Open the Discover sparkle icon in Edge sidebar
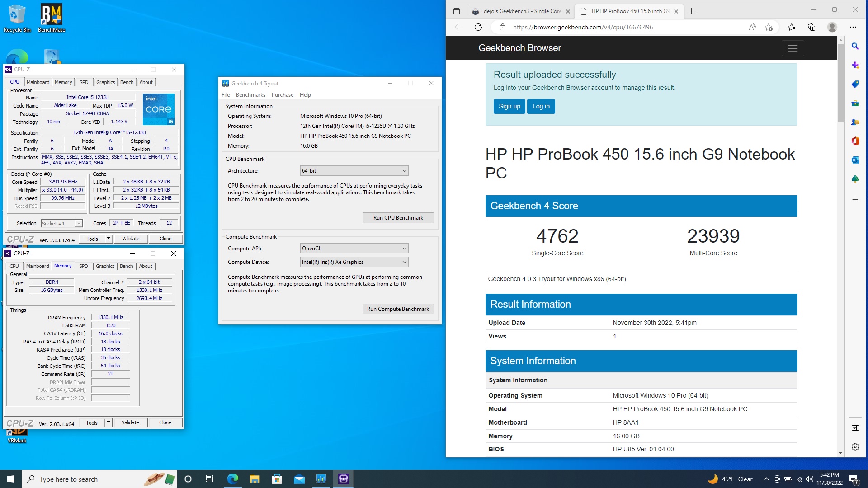The height and width of the screenshot is (488, 868). click(x=855, y=65)
